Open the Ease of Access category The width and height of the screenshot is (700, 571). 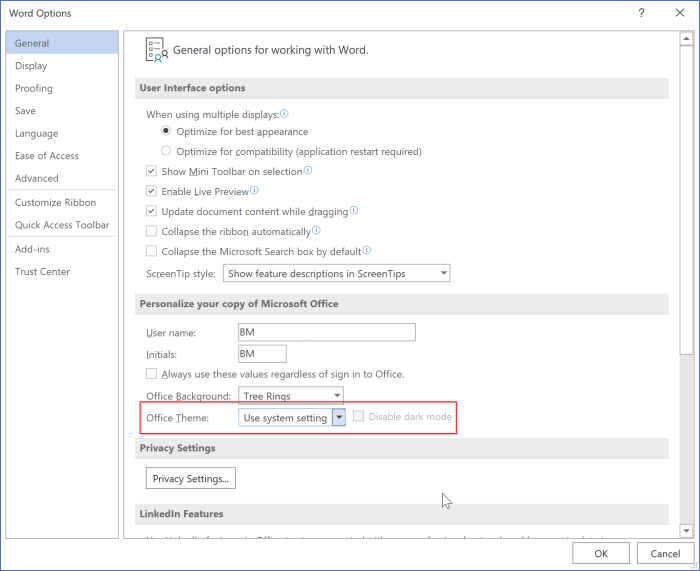(x=62, y=155)
